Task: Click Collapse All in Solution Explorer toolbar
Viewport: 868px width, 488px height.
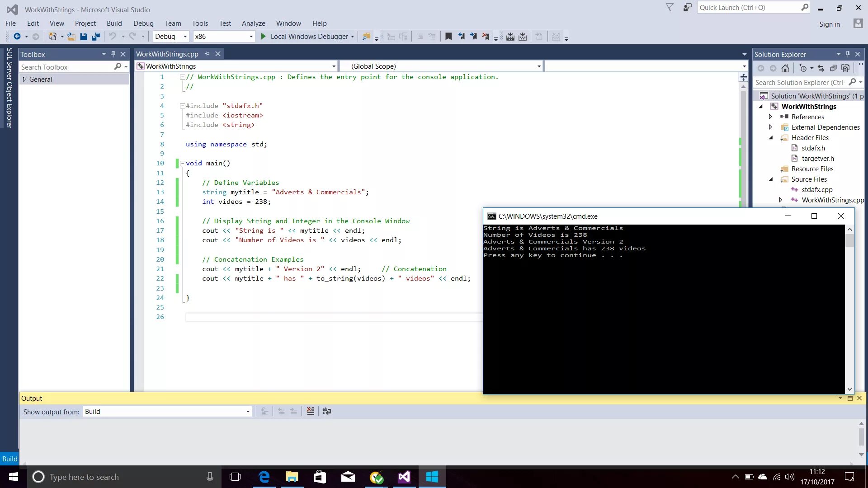Action: [833, 68]
